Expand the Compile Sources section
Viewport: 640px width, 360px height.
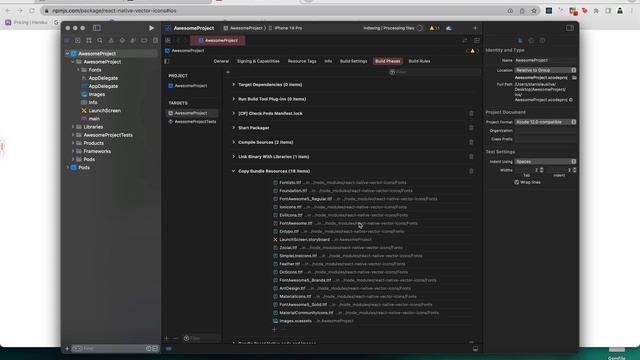coord(233,142)
